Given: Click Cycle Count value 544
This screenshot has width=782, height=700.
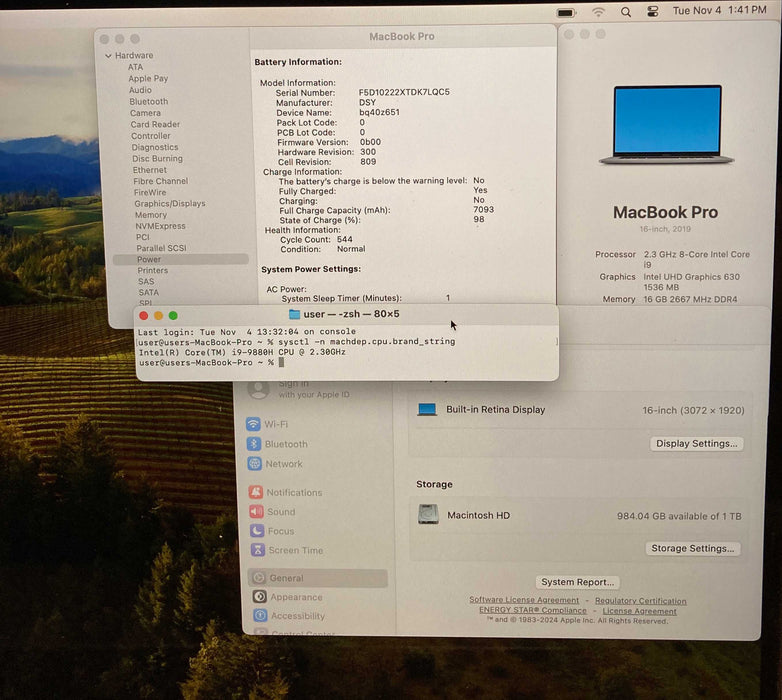Looking at the screenshot, I should pos(345,239).
